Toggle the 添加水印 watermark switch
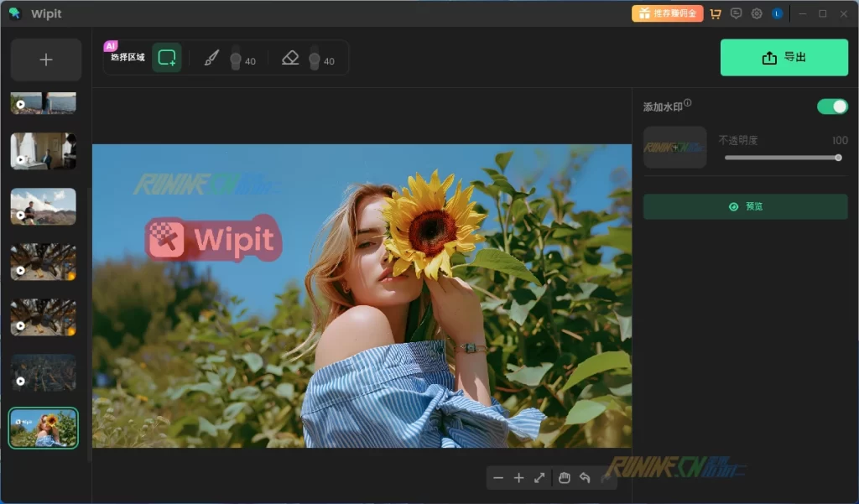This screenshot has width=859, height=504. (832, 107)
